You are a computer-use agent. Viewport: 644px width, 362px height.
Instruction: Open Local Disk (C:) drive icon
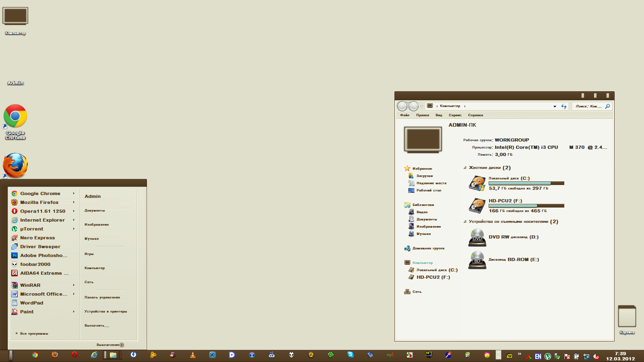(x=477, y=183)
